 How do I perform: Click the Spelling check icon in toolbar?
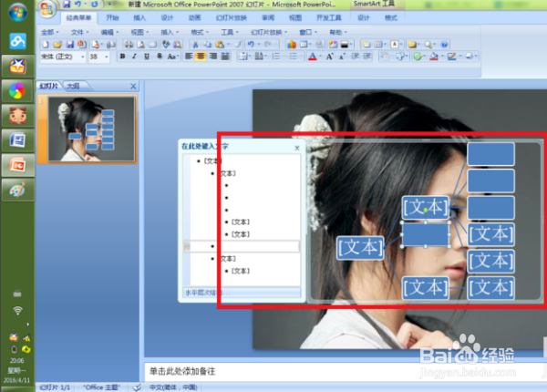pos(166,45)
